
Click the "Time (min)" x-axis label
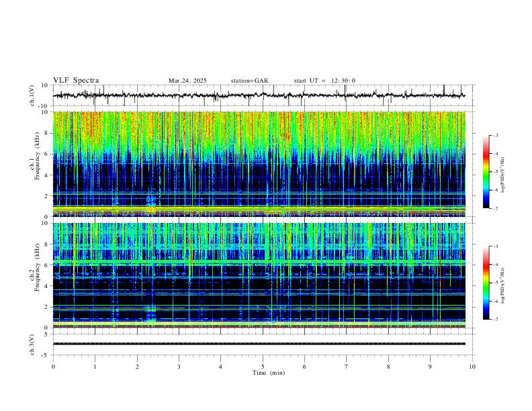(269, 373)
